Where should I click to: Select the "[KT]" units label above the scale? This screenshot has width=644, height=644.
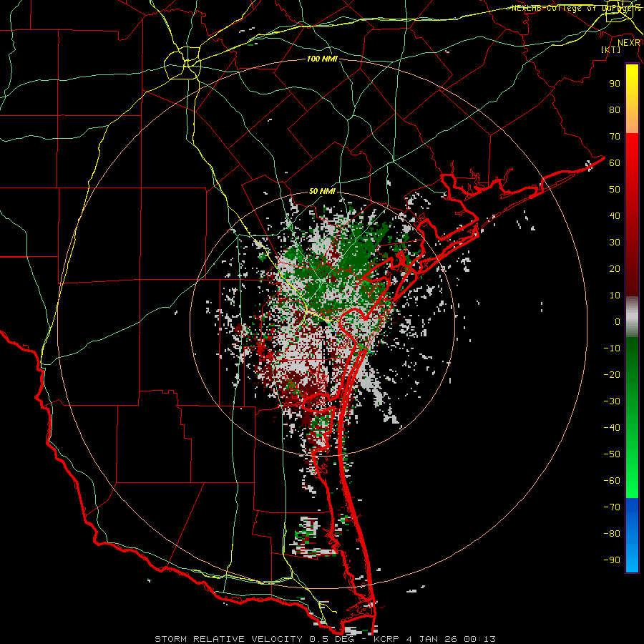coord(611,49)
